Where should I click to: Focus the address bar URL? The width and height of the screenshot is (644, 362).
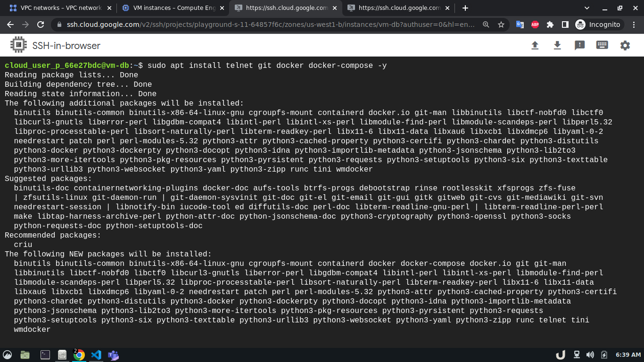(x=271, y=25)
